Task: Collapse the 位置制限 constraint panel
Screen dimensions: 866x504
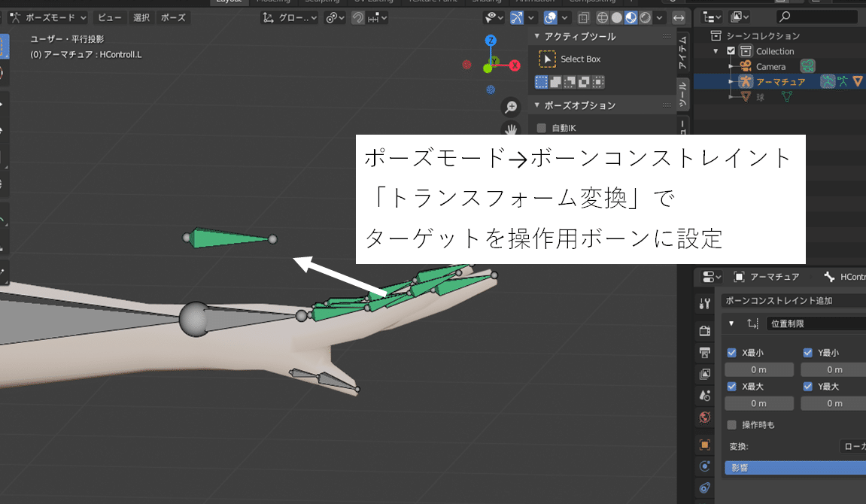Action: point(731,323)
